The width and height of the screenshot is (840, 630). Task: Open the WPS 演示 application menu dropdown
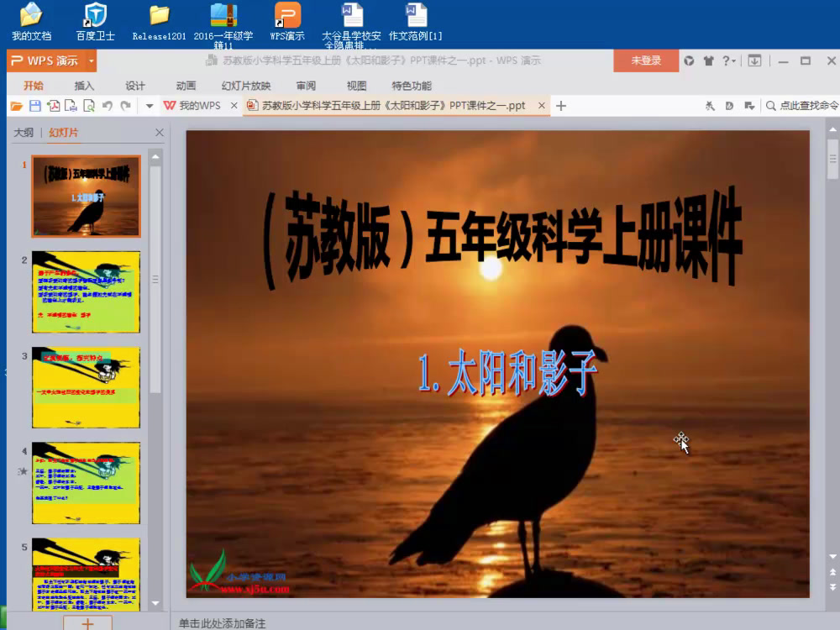tap(91, 60)
